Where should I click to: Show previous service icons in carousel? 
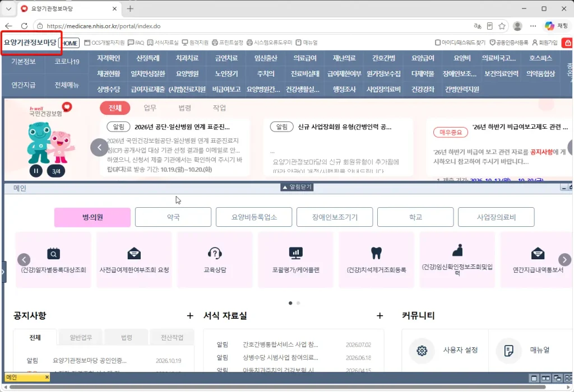point(24,260)
